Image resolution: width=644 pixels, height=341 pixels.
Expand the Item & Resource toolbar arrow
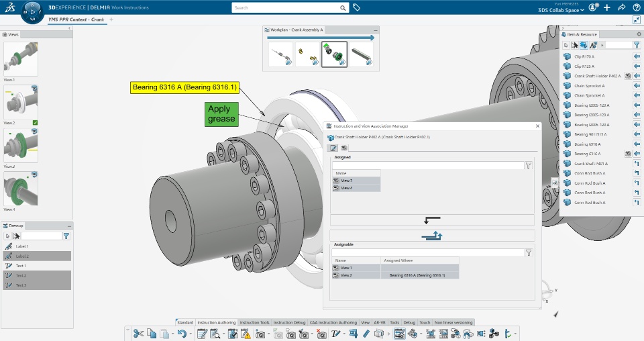click(x=602, y=45)
